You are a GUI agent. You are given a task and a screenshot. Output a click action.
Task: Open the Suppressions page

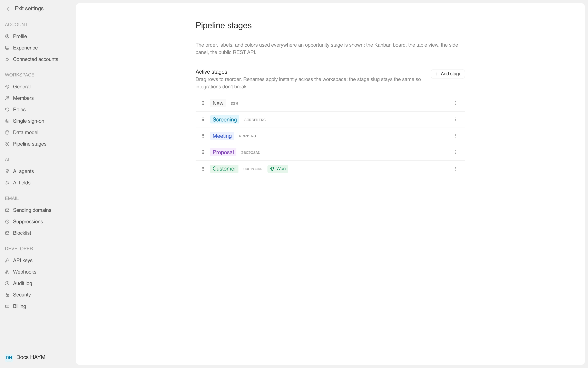(28, 221)
